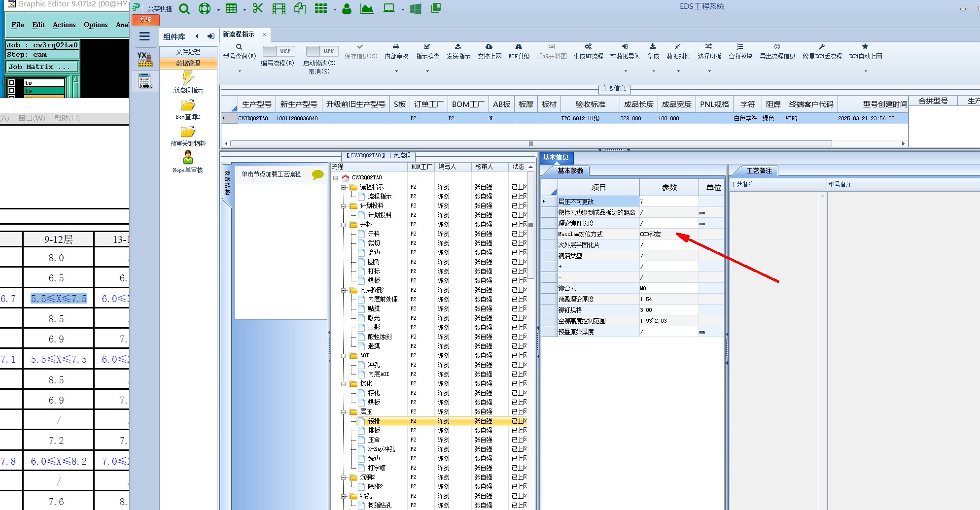Click the horizontal scrollbar under the model grid
980x510 pixels.
pos(531,143)
